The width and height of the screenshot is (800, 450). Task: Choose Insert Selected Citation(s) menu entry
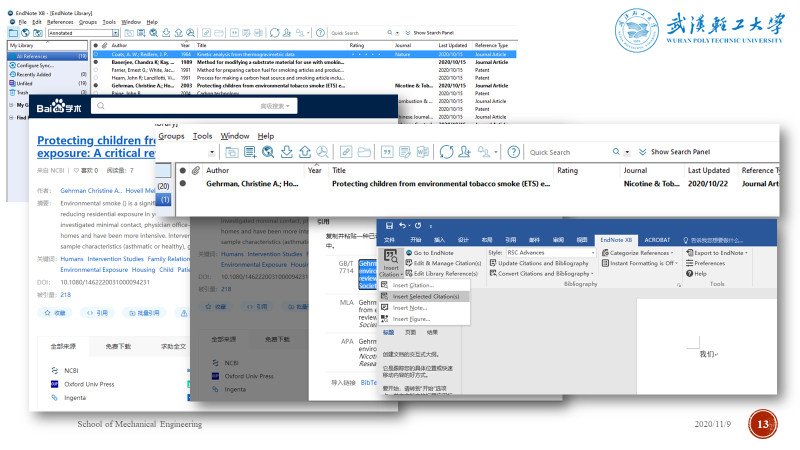click(425, 296)
